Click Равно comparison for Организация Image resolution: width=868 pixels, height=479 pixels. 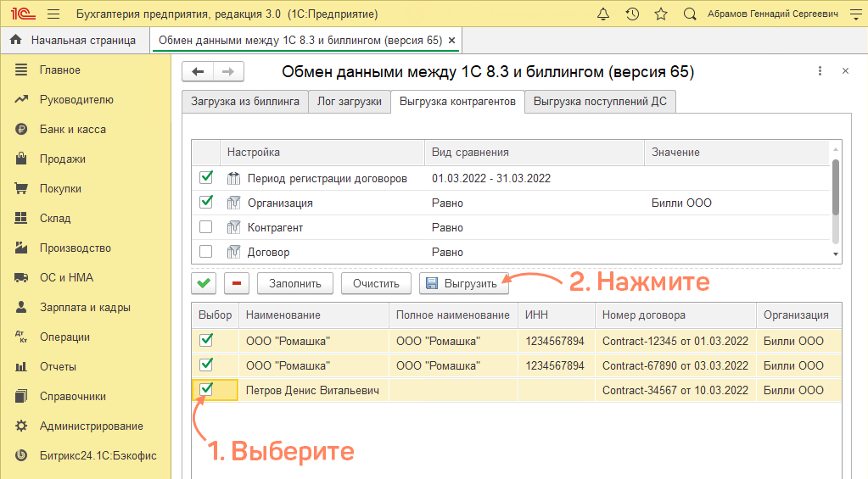[447, 203]
